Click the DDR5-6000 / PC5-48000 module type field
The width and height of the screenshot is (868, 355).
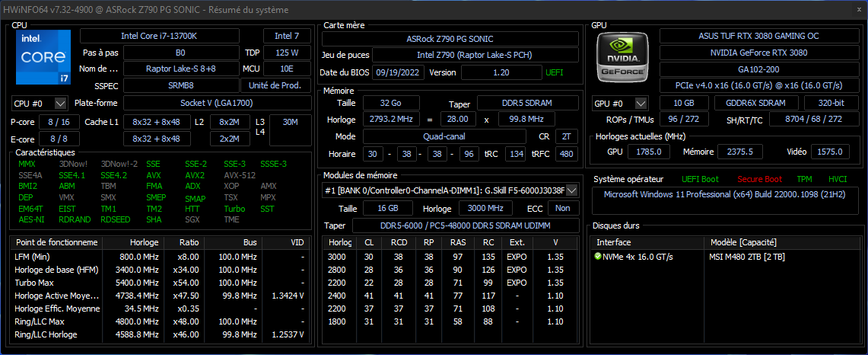point(465,225)
